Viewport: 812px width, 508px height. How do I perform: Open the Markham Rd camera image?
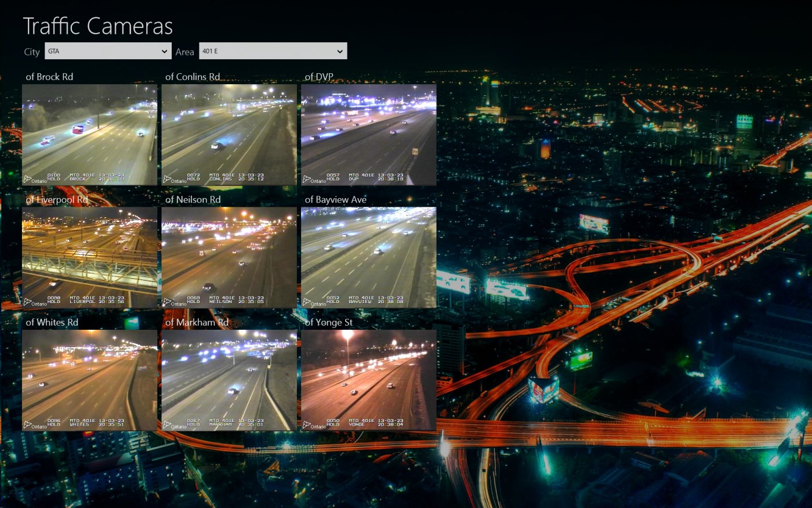coord(229,380)
